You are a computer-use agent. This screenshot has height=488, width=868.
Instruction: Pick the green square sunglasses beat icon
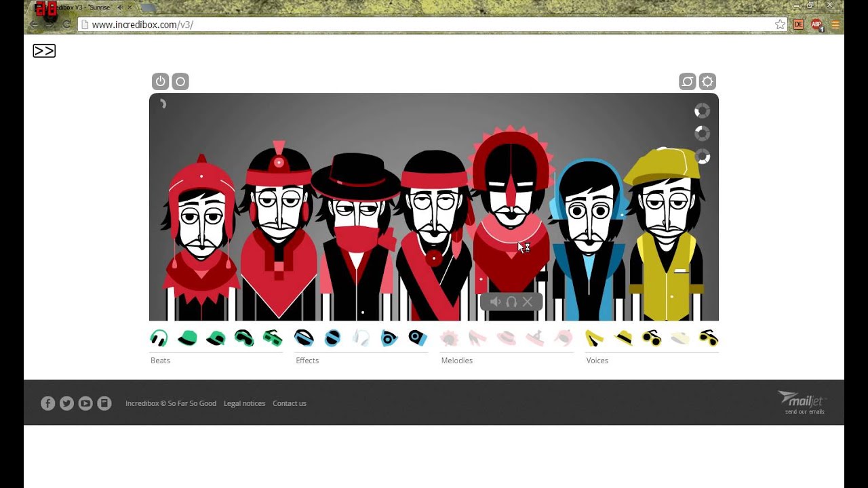coord(273,338)
